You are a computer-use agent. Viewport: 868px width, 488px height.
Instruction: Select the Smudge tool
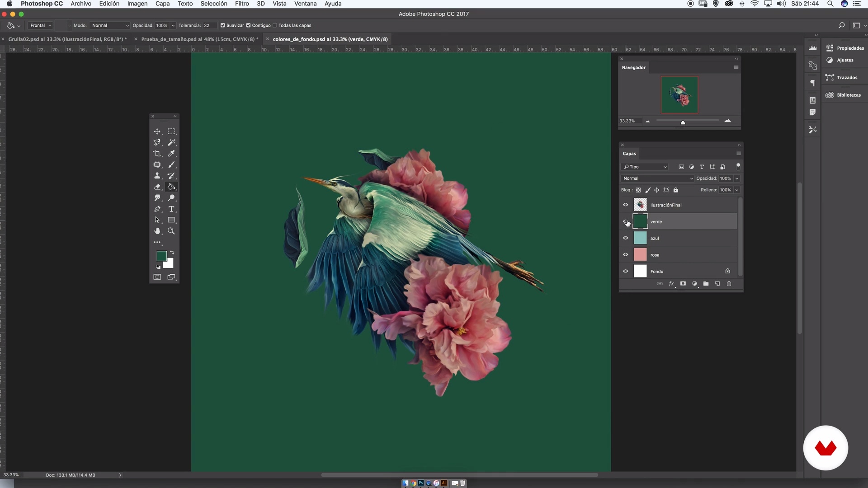pos(157,198)
